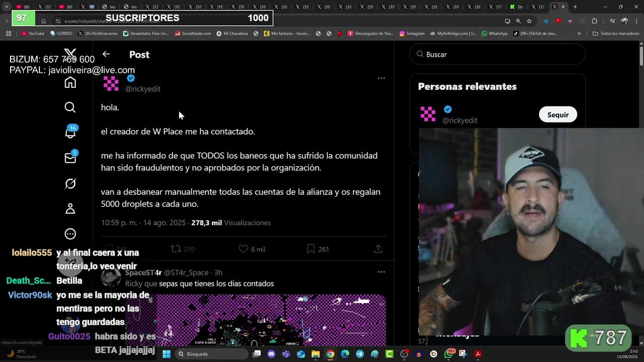
Task: Open the Mi Chavaleria bookmark
Action: 232,34
